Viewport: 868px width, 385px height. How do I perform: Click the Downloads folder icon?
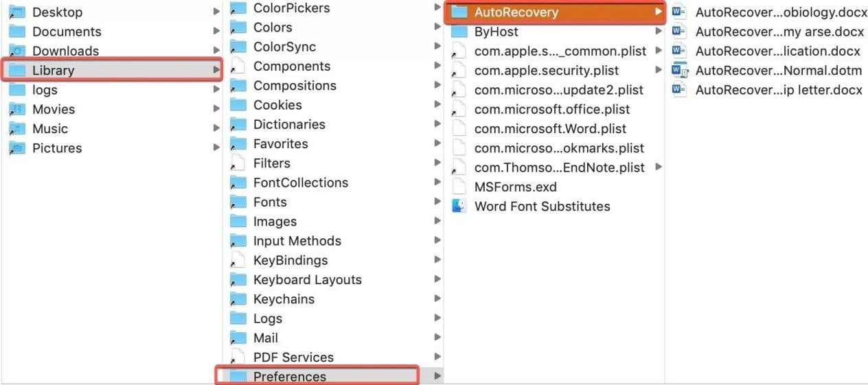coord(18,51)
